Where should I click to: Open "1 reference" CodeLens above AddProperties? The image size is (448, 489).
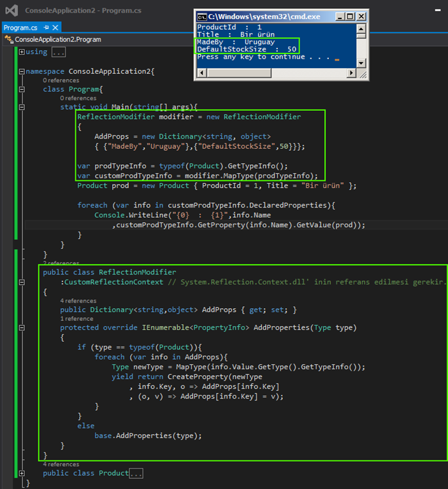pos(76,318)
